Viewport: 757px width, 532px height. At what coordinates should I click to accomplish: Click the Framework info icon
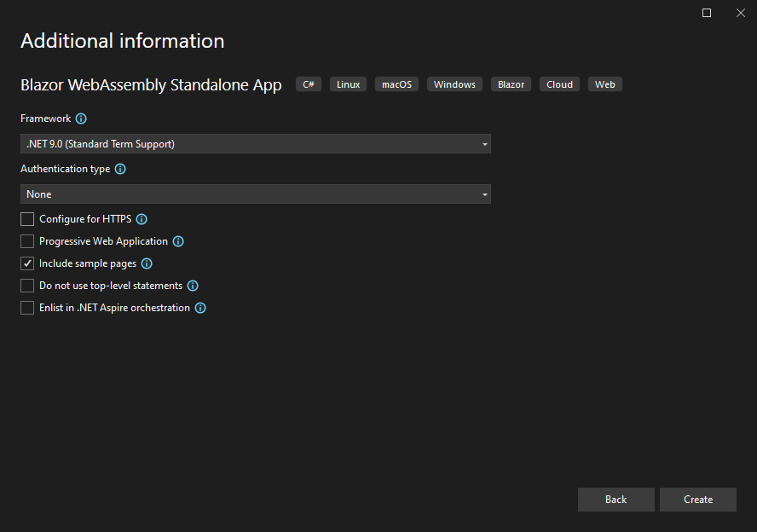pyautogui.click(x=81, y=119)
